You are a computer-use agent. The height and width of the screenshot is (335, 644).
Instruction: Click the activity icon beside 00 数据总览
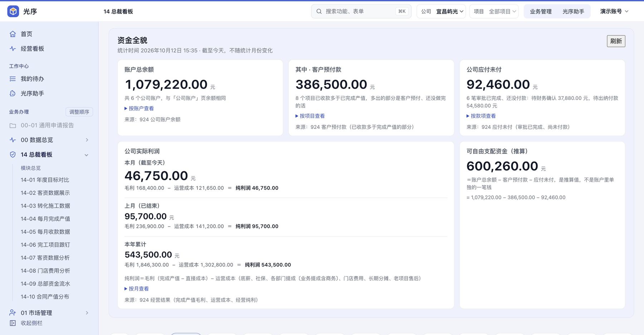[13, 140]
